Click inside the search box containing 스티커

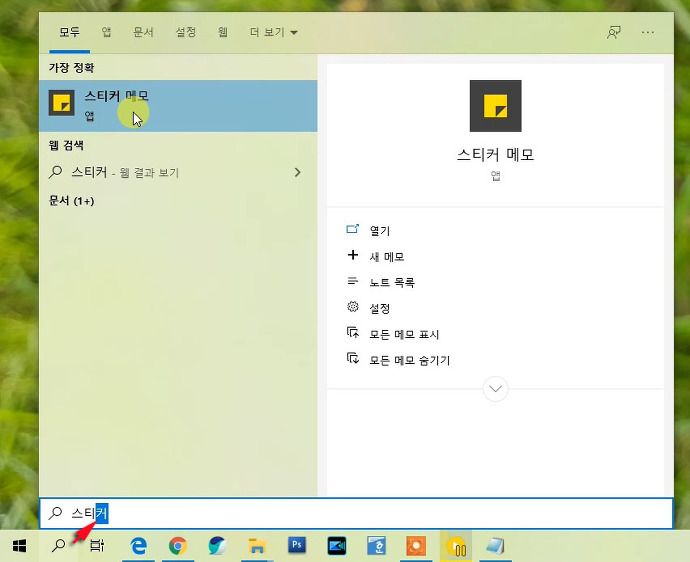tap(356, 513)
